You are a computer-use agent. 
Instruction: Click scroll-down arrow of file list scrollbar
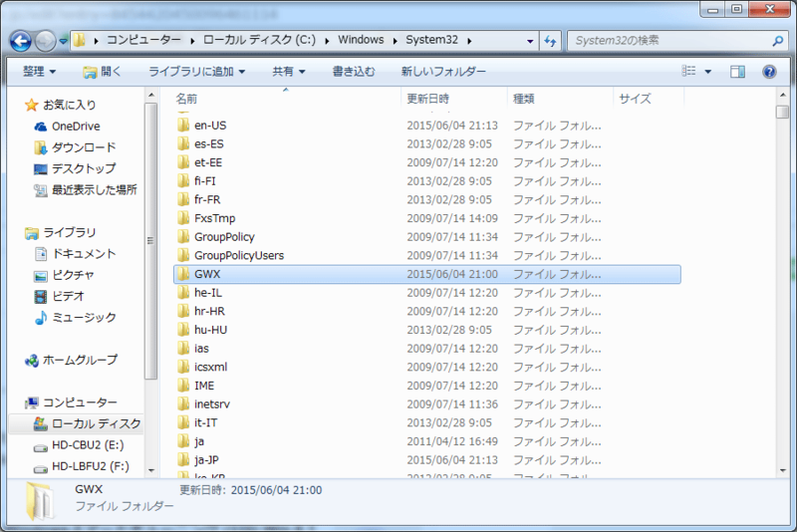pos(783,470)
